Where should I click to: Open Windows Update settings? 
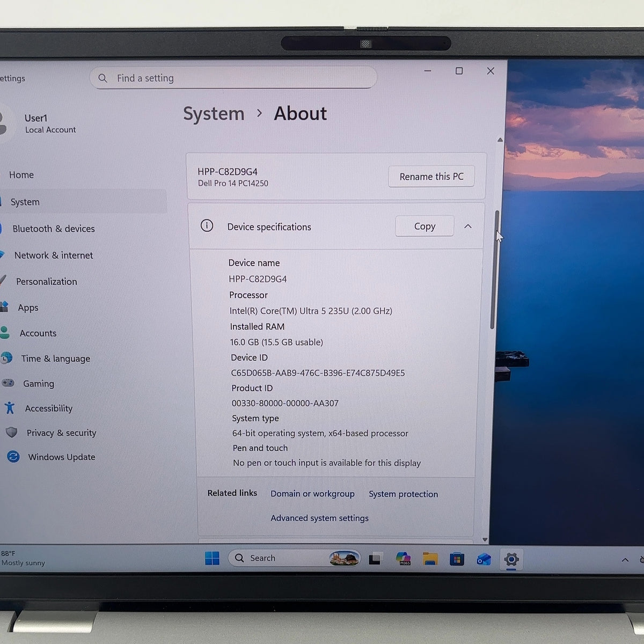click(x=62, y=457)
